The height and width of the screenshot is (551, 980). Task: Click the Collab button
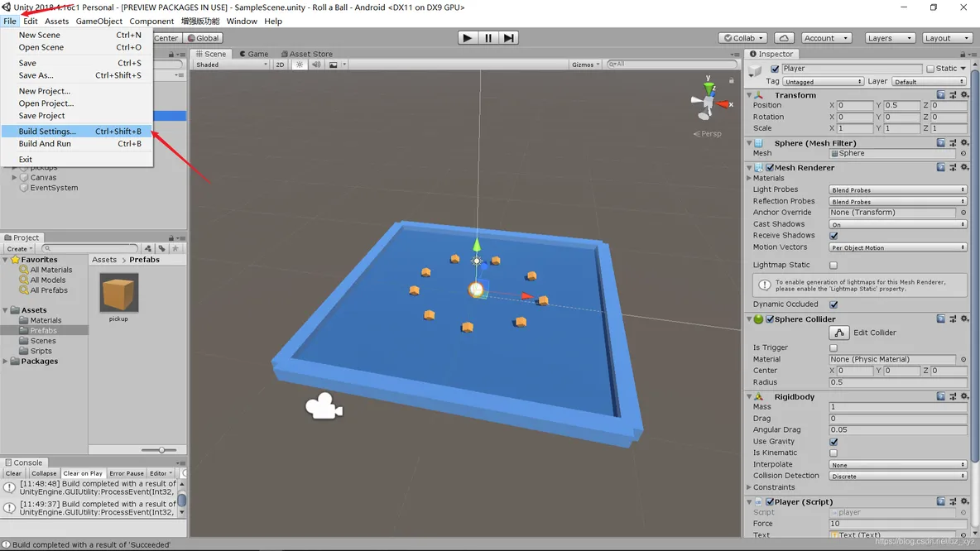tap(743, 38)
